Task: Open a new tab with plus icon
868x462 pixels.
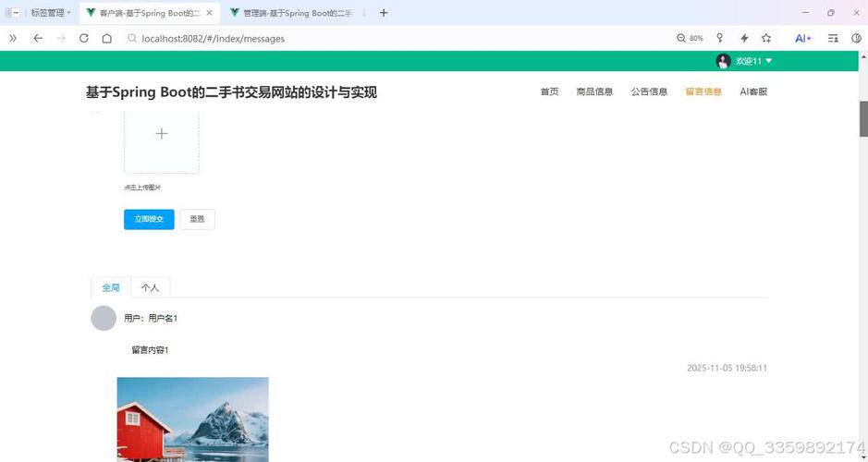Action: pos(384,13)
